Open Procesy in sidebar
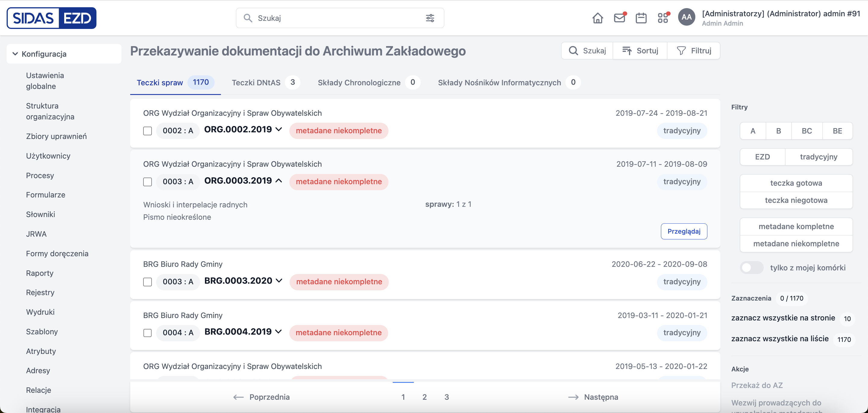Viewport: 868px width, 413px height. pos(40,175)
